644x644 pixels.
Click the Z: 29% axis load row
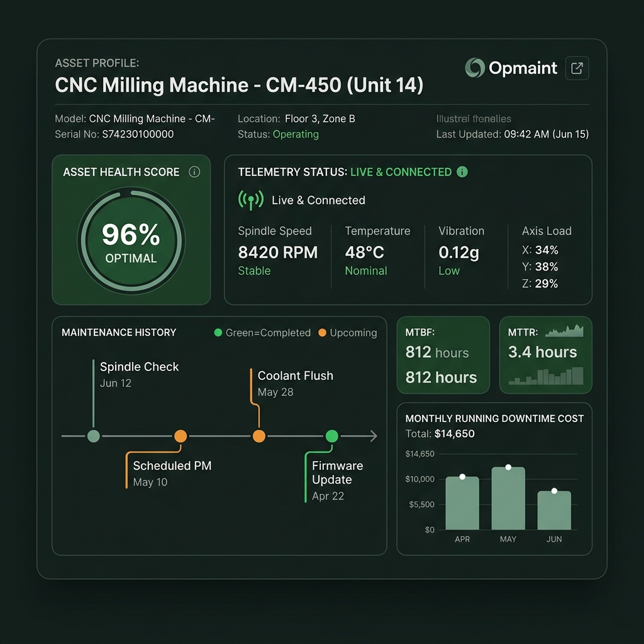pyautogui.click(x=540, y=284)
